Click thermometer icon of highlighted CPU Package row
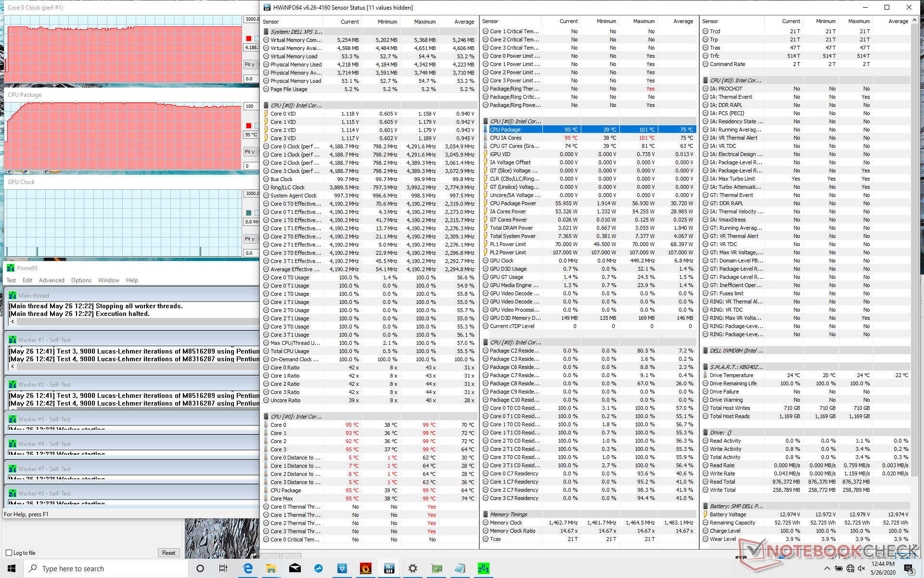The height and width of the screenshot is (578, 924). pos(486,129)
